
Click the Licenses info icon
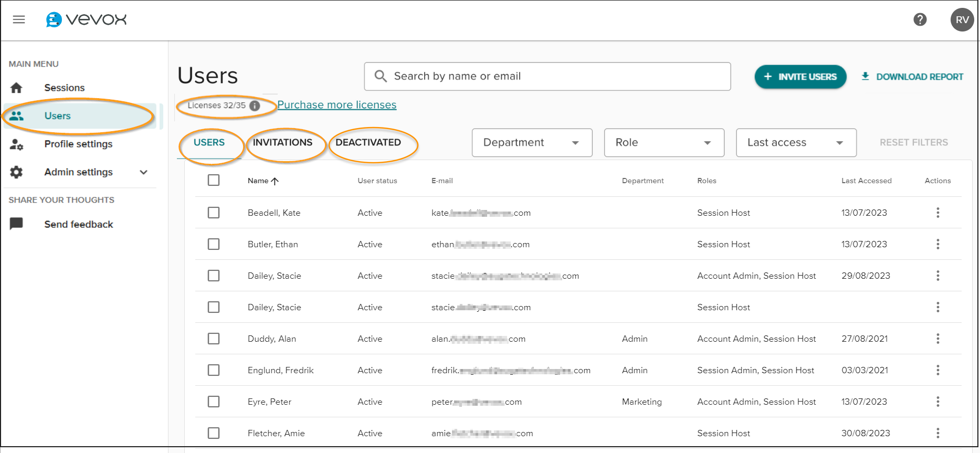[255, 106]
